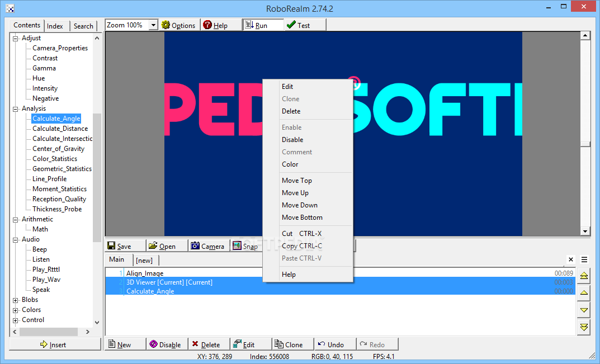Click the move-to-bottom double arrow icon

[x=584, y=327]
